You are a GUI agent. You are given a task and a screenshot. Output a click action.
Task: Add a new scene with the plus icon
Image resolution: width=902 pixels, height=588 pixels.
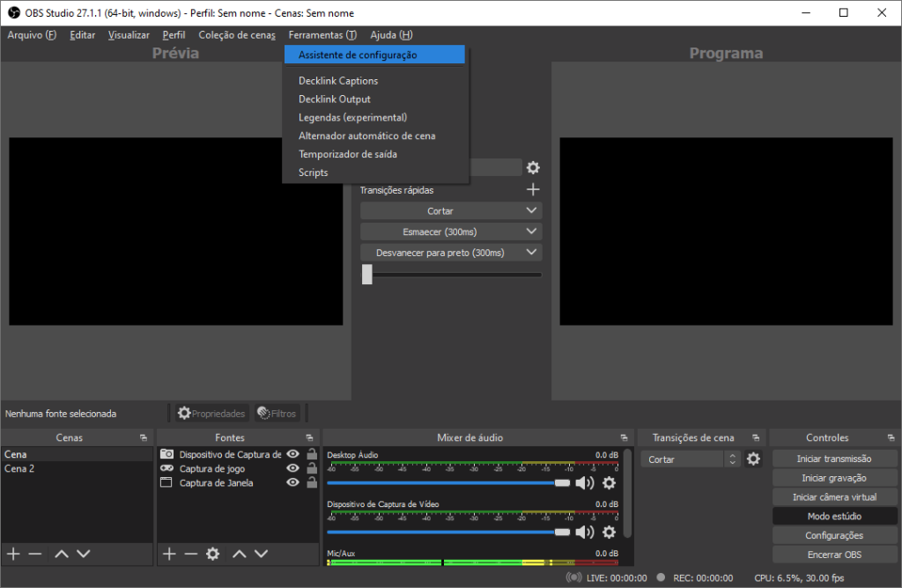[x=12, y=554]
